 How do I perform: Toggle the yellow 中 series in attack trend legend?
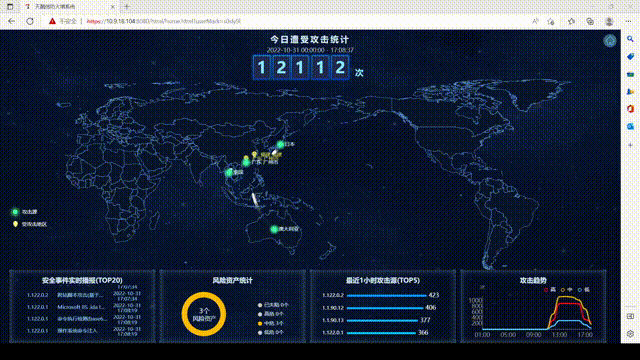click(567, 289)
